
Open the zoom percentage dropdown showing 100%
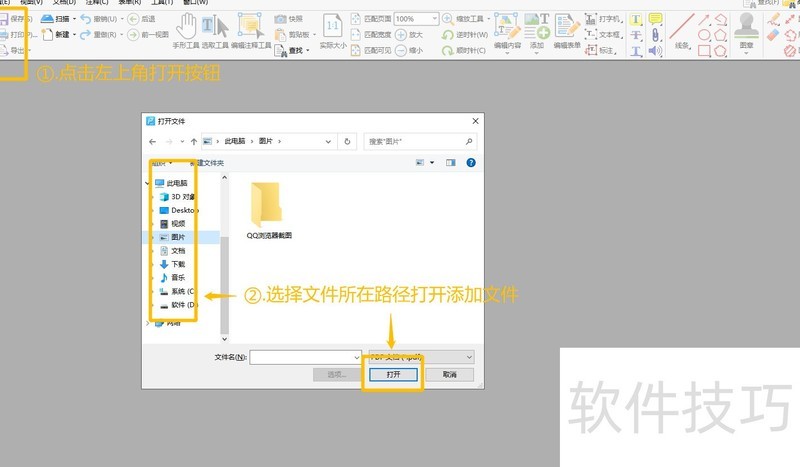pos(433,19)
